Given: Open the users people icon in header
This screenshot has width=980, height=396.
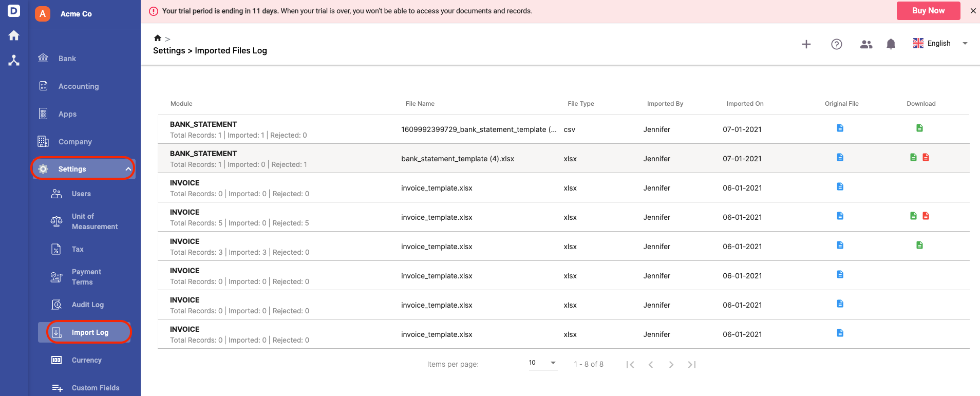Looking at the screenshot, I should 866,44.
